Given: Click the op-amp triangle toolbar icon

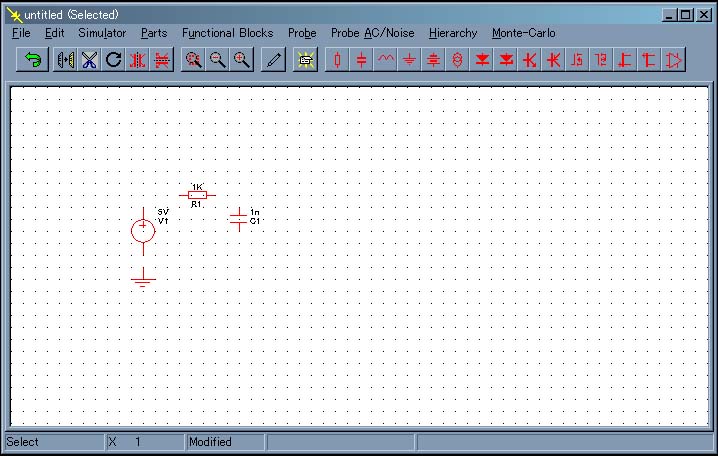Looking at the screenshot, I should (674, 60).
